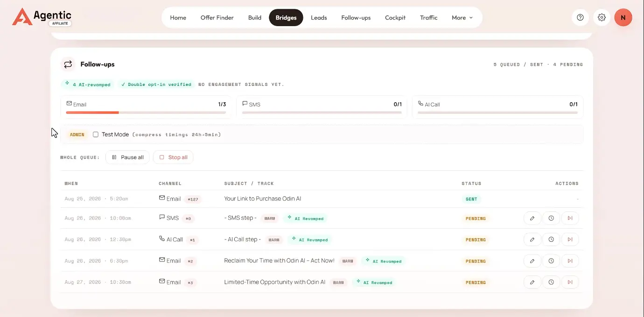Screen dimensions: 644x317
Task: Click the chat icon in the SMS #0 row
Action: coord(162,217)
